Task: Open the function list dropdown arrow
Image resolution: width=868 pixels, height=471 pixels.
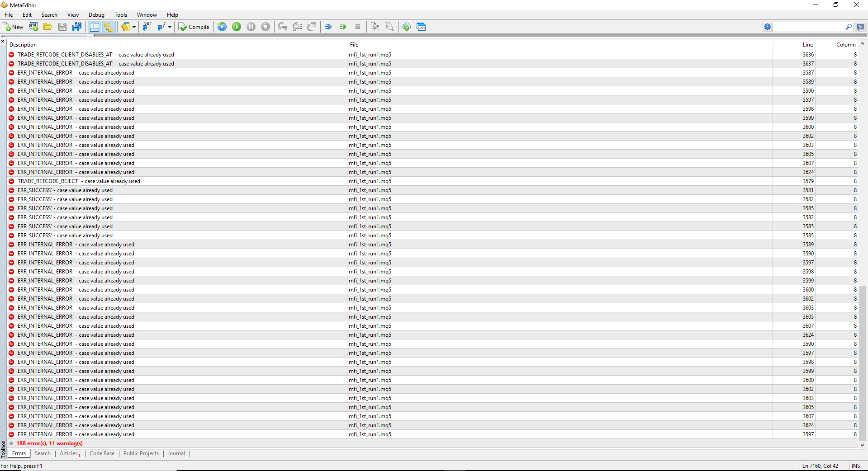Action: (170, 27)
